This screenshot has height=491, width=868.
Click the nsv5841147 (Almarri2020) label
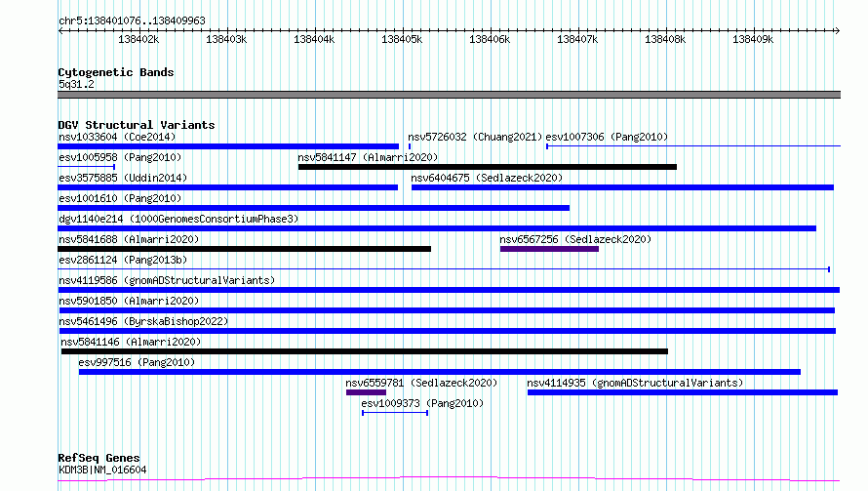click(x=368, y=157)
